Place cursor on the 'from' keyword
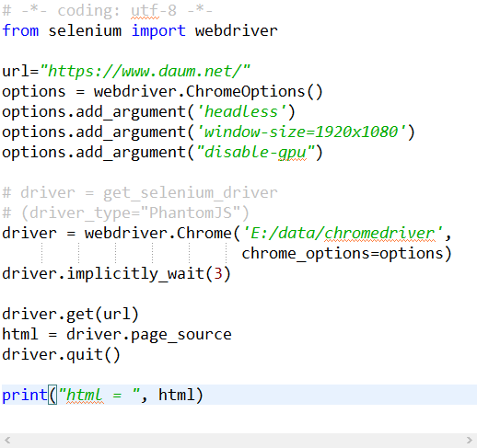This screenshot has height=448, width=477. (20, 30)
